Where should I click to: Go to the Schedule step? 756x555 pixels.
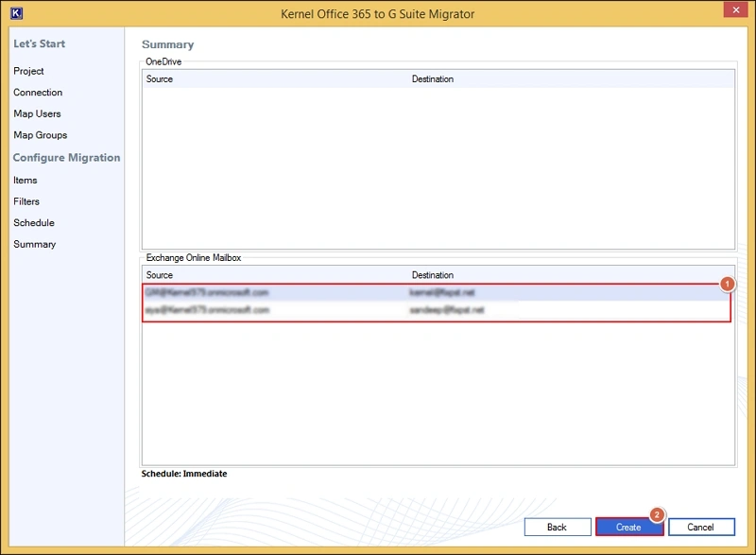[x=34, y=223]
